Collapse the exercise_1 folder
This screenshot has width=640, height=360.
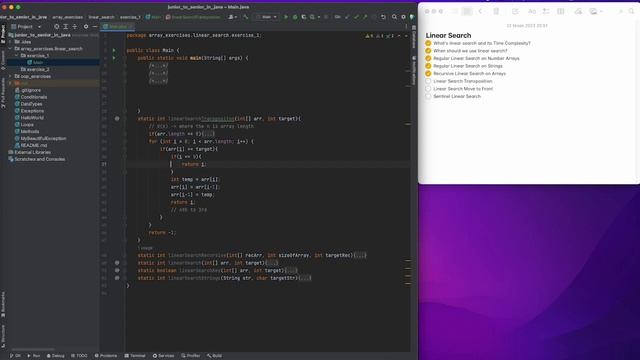point(16,56)
